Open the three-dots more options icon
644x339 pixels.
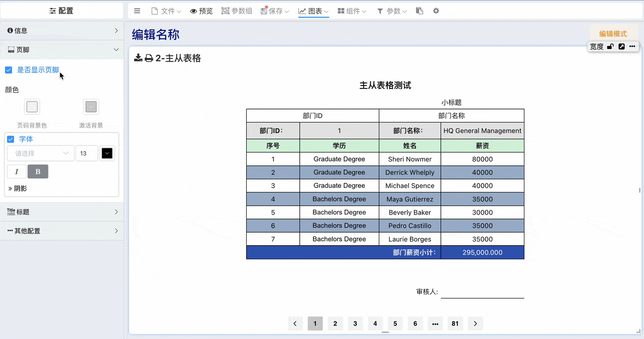coord(632,46)
